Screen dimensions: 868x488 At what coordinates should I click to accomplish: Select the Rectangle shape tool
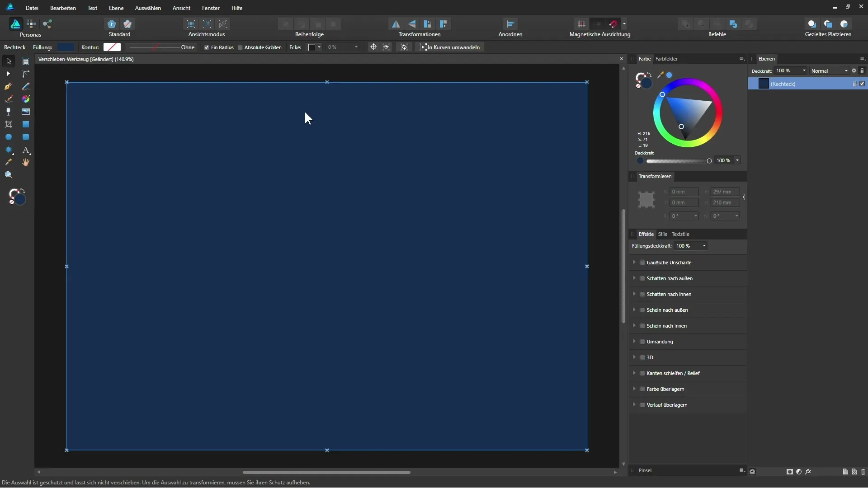click(26, 124)
